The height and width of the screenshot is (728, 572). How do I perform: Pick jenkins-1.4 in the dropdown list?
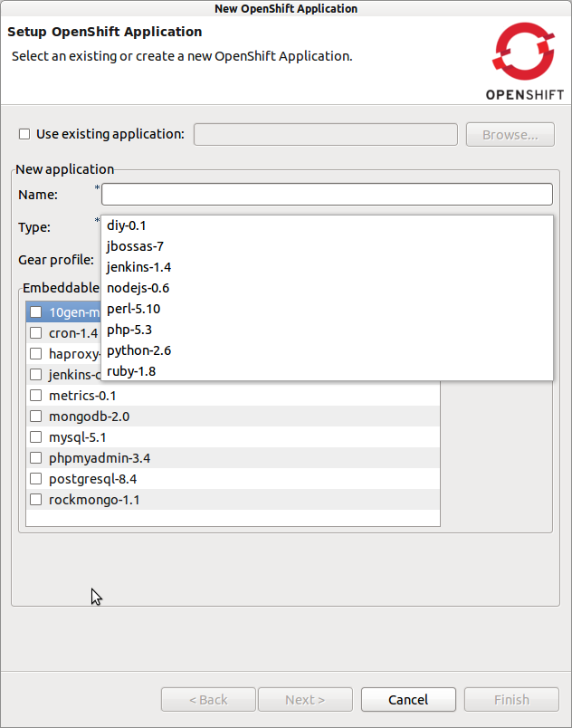pyautogui.click(x=138, y=267)
